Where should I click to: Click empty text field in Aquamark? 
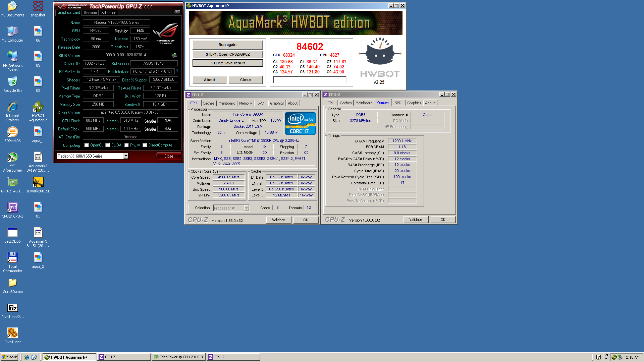tap(310, 80)
